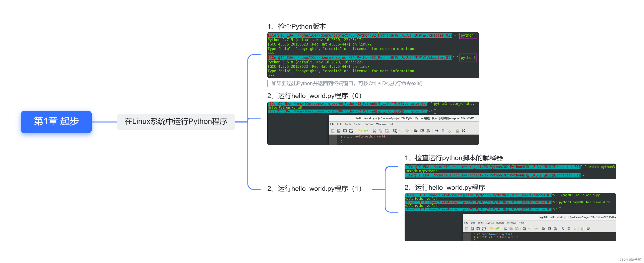This screenshot has width=644, height=263.
Task: Click Save Session icon in page003_hello_world.py GVIM
Action: (x=550, y=229)
